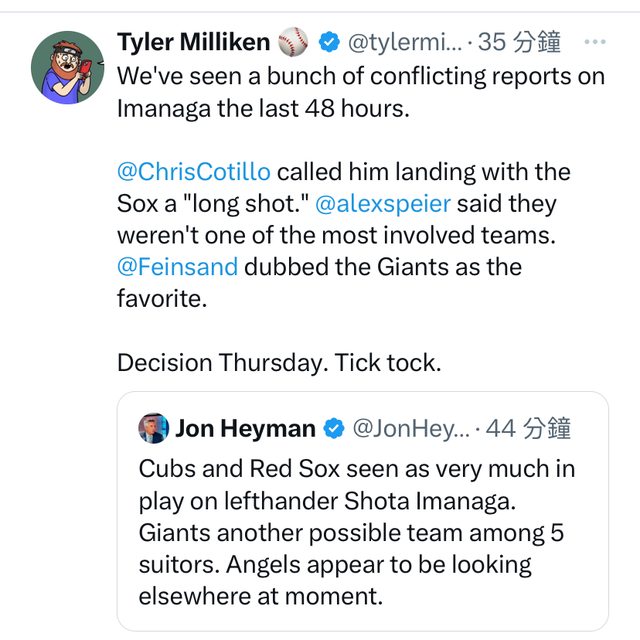This screenshot has width=640, height=640.
Task: Click Jon Heyman's verified badge
Action: click(334, 429)
